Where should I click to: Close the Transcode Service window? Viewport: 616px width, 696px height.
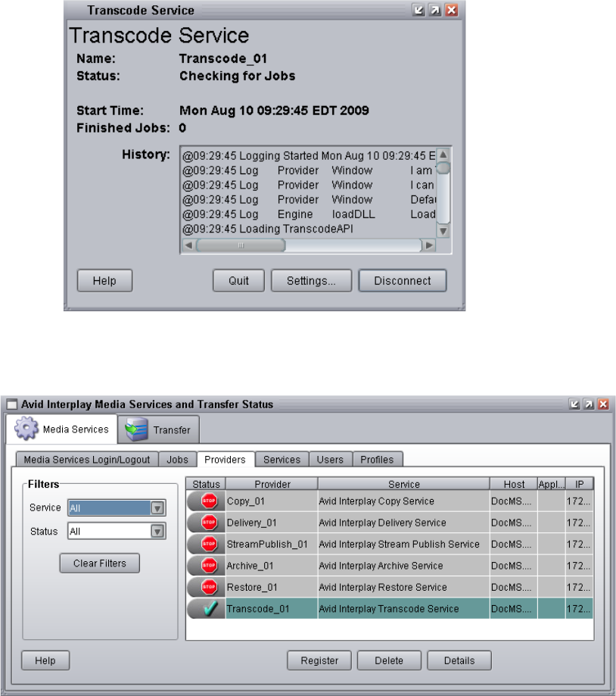point(452,10)
